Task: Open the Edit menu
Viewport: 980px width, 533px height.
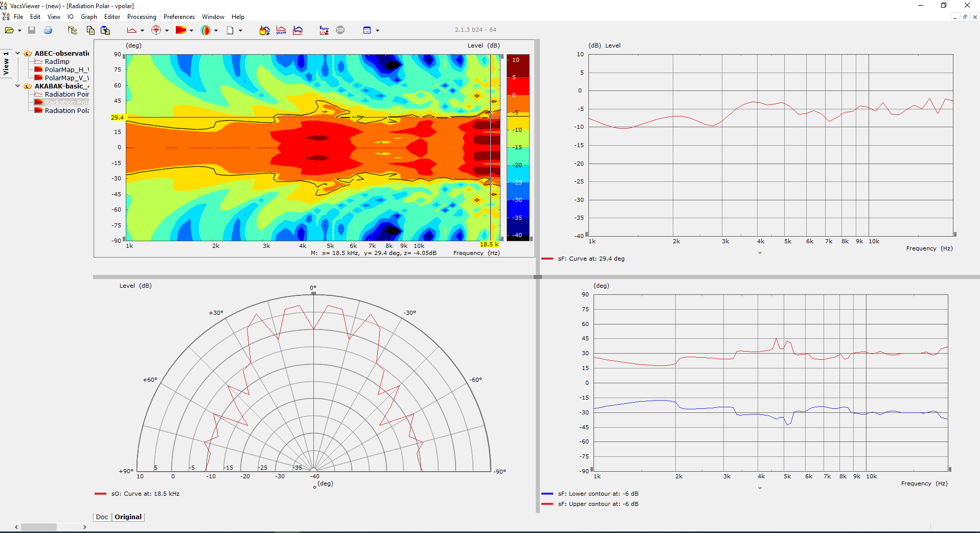Action: [35, 17]
